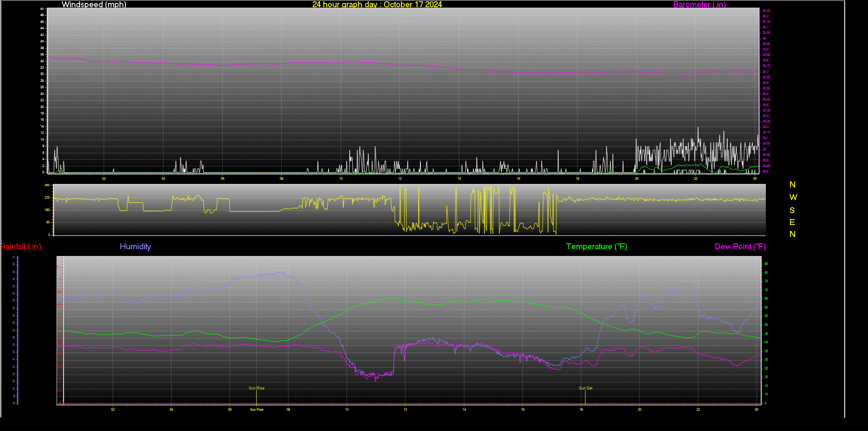Click the 'Barometer (.in)' label

(x=699, y=4)
